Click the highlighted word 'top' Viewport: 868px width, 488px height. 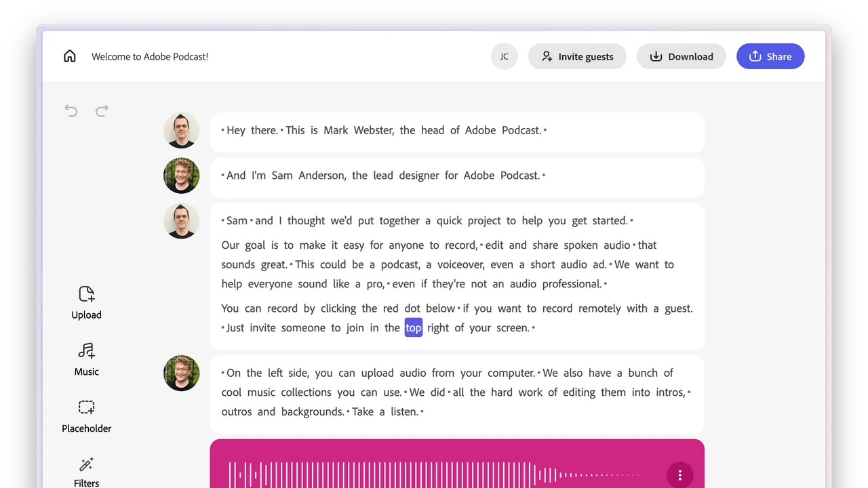414,328
